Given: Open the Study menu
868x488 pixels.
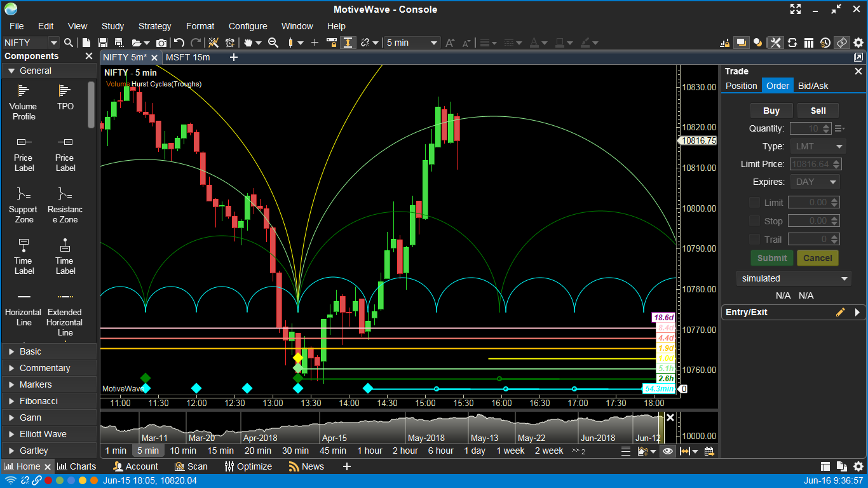Looking at the screenshot, I should point(112,26).
